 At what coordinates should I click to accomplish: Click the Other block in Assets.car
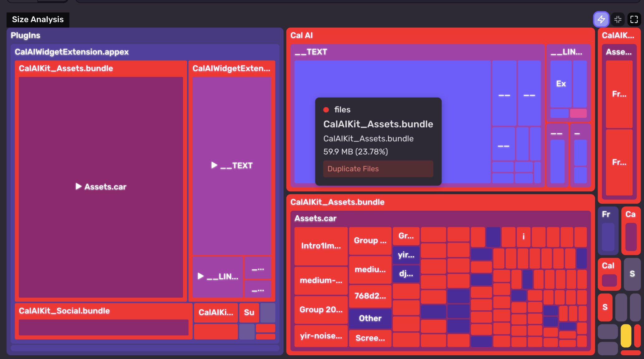click(x=370, y=318)
